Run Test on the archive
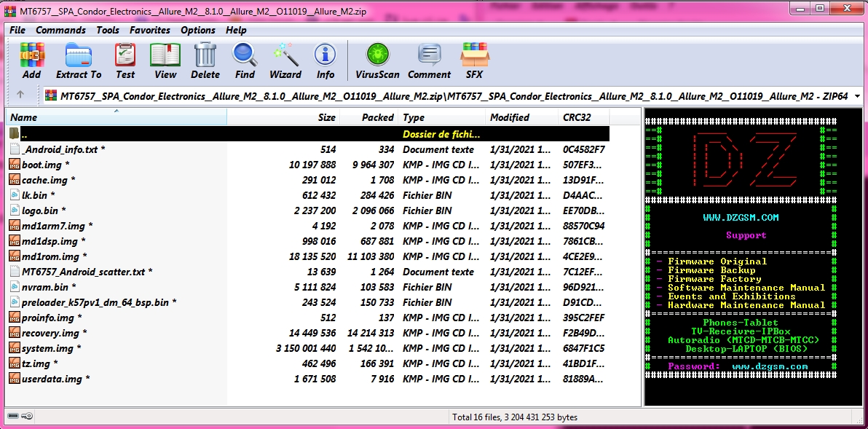The image size is (868, 429). pos(125,60)
